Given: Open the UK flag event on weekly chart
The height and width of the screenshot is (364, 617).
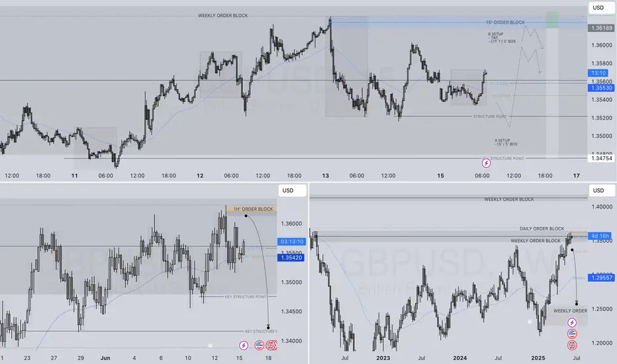Looking at the screenshot, I should click(x=572, y=345).
